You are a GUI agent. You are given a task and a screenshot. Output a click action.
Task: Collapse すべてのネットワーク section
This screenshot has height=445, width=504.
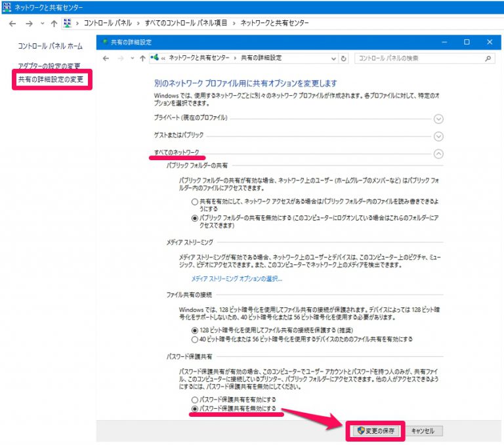(x=438, y=154)
